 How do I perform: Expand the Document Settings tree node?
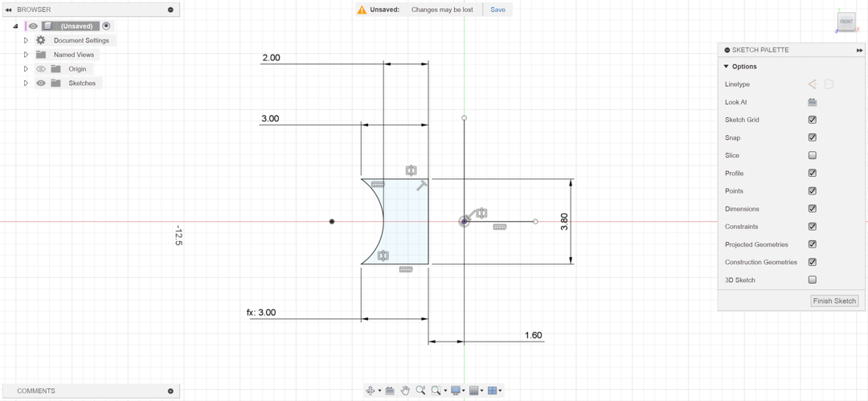click(x=26, y=40)
